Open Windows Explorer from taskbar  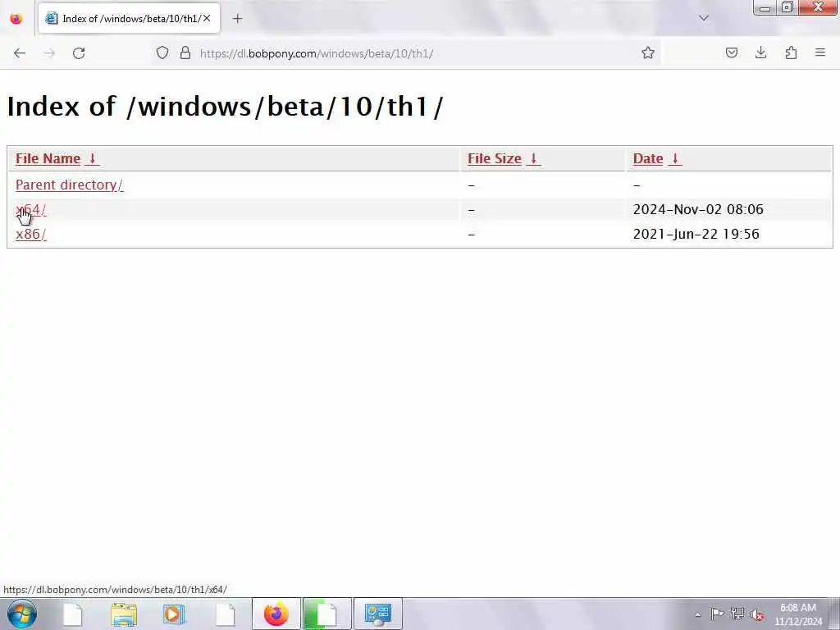(x=124, y=614)
